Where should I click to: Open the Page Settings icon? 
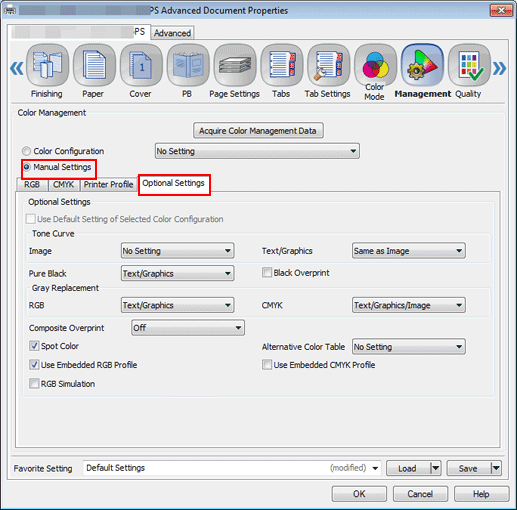point(235,65)
